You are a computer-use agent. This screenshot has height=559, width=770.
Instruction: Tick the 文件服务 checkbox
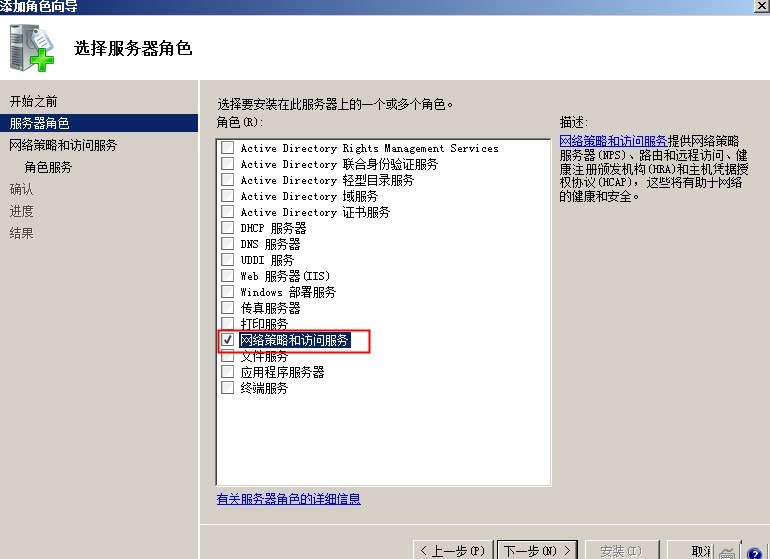[x=227, y=356]
